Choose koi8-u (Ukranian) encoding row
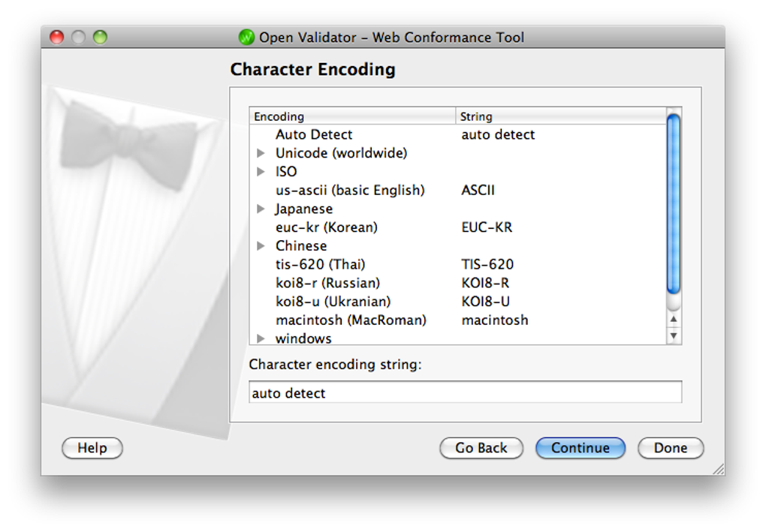Image resolution: width=766 pixels, height=532 pixels. pyautogui.click(x=333, y=302)
